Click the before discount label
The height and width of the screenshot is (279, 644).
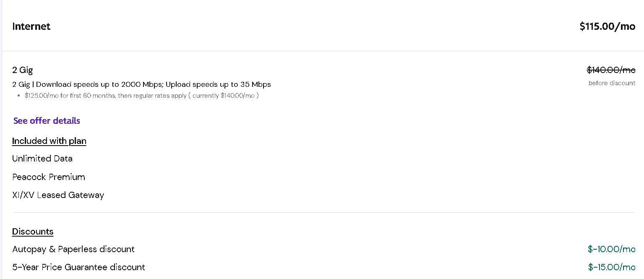[612, 83]
